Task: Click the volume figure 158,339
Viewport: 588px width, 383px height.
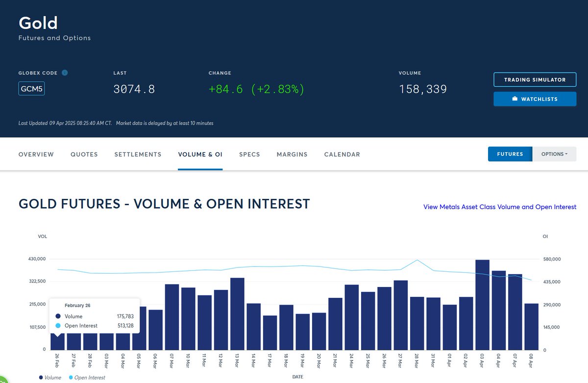Action: pyautogui.click(x=423, y=89)
